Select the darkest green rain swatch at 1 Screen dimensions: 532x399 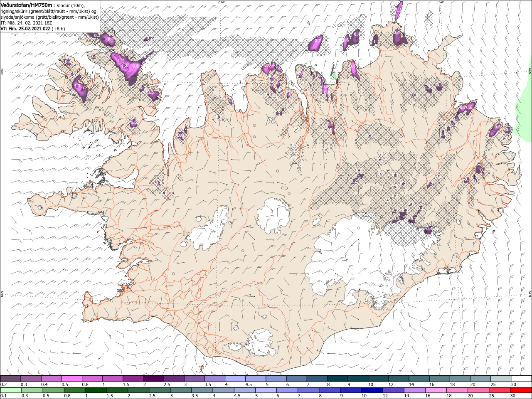(96, 390)
